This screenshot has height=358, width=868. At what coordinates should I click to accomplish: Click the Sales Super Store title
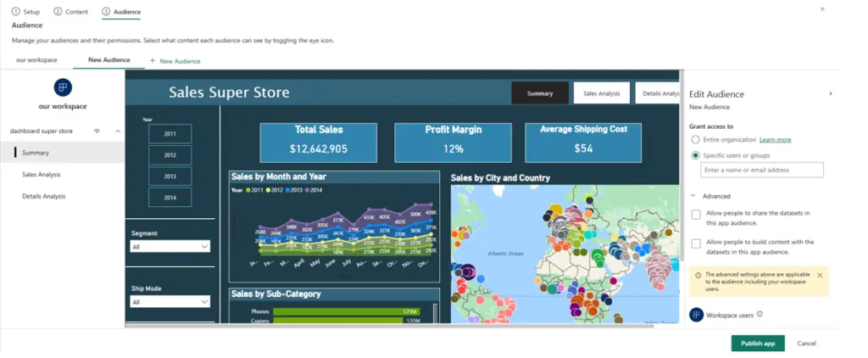tap(229, 92)
